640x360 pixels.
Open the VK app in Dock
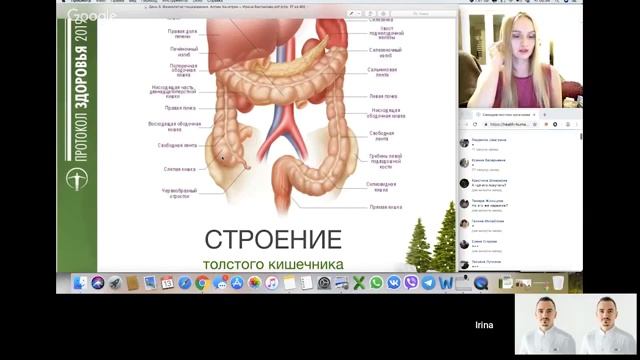394,283
